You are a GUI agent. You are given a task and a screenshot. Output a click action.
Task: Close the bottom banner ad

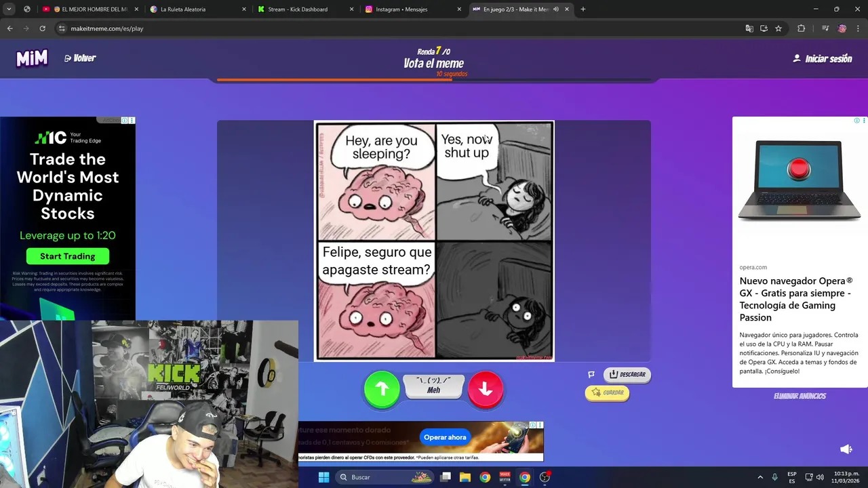tap(540, 425)
